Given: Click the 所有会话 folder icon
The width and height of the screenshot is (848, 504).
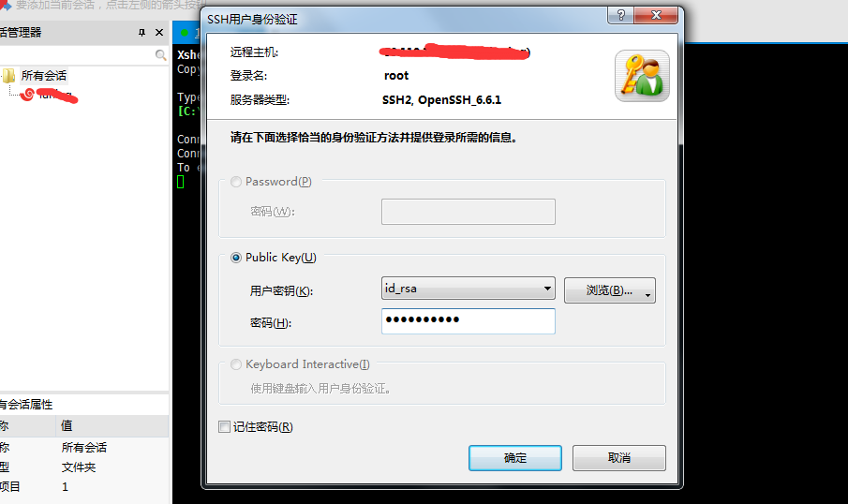Looking at the screenshot, I should click(8, 76).
